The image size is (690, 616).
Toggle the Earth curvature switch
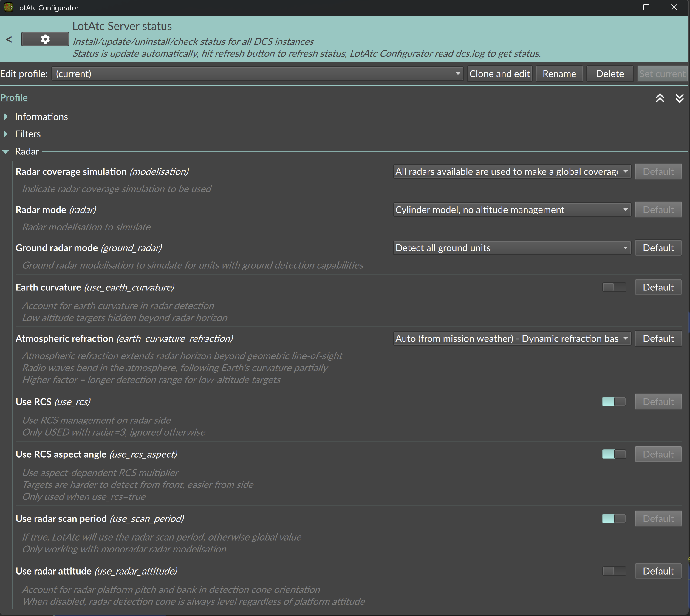614,287
